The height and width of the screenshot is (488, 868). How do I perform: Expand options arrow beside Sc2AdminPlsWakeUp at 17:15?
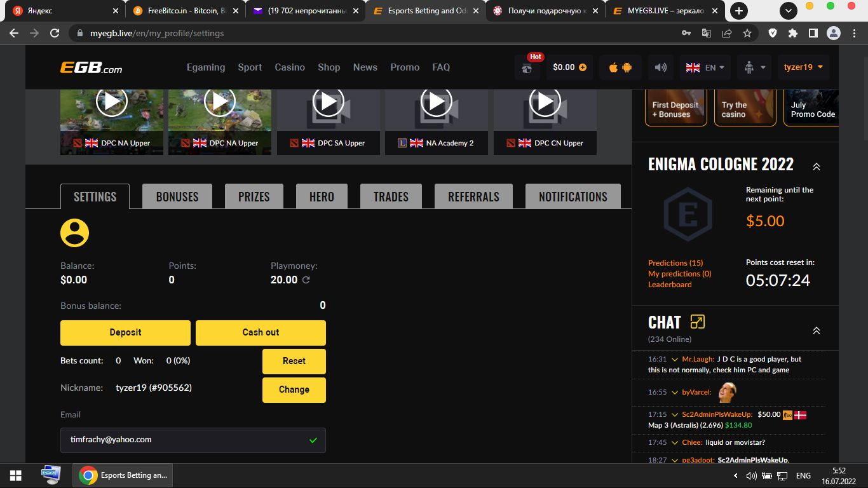pyautogui.click(x=675, y=414)
